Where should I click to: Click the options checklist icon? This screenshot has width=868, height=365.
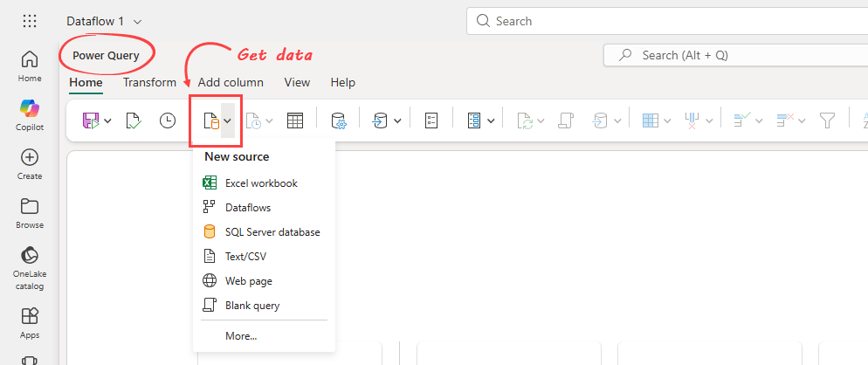(x=431, y=121)
